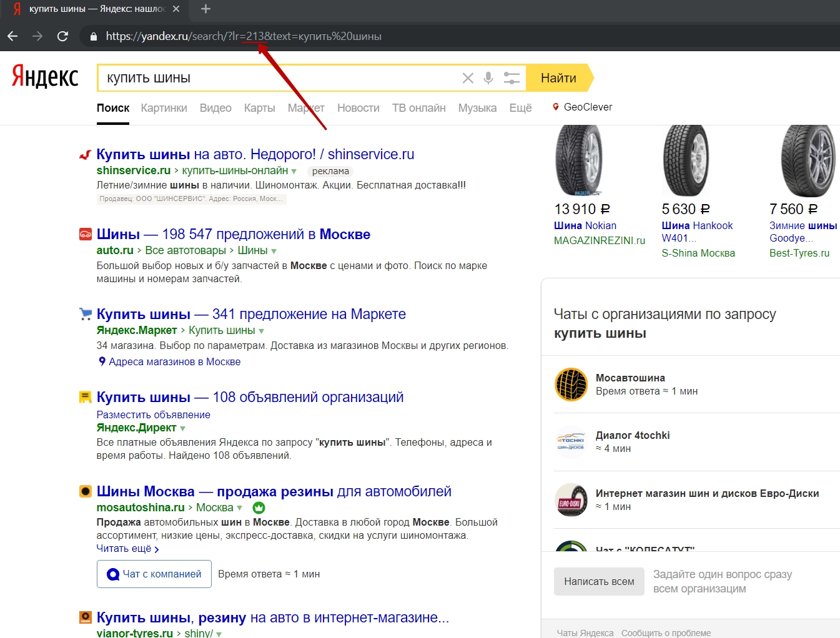Click Шина Nokian product link
This screenshot has height=638, width=840.
click(585, 225)
